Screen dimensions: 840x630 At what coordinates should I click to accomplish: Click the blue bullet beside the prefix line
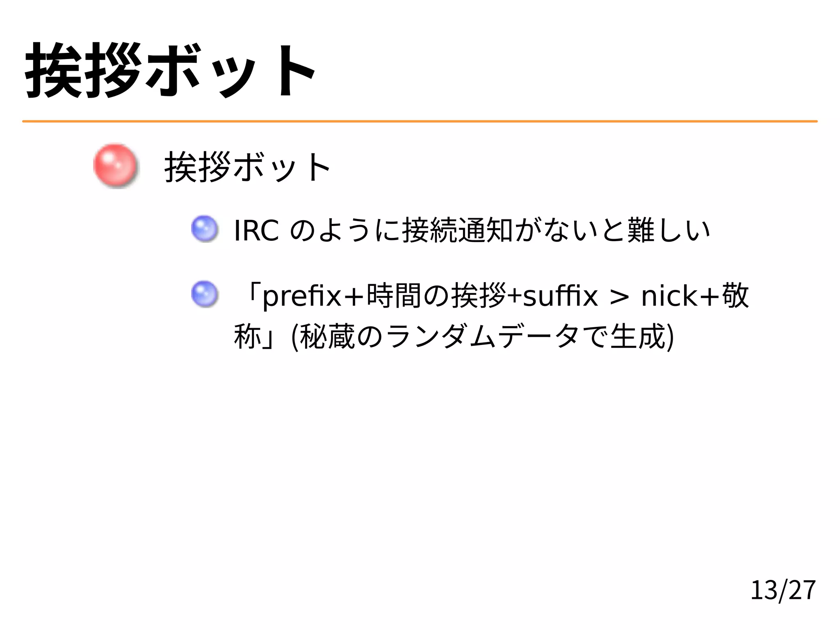(204, 294)
